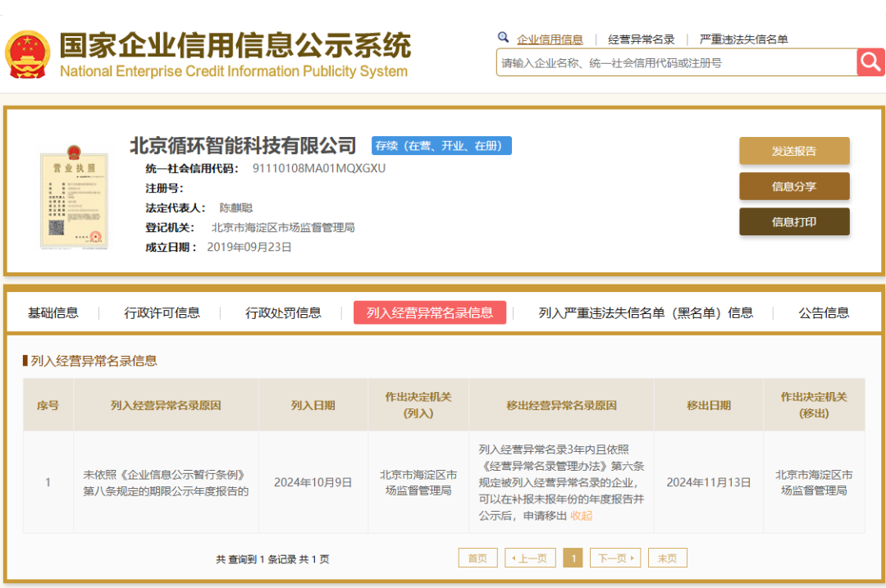Click company name 北京循环智能科技有限公司
The image size is (886, 588).
[243, 146]
